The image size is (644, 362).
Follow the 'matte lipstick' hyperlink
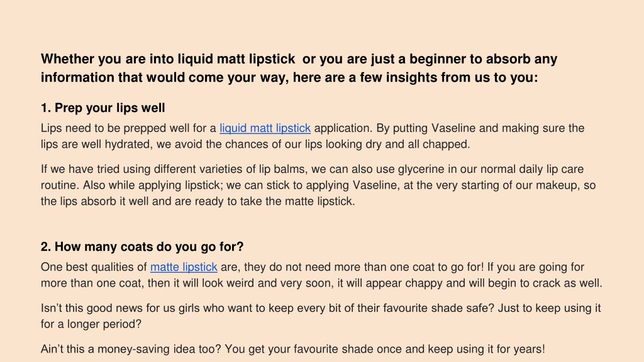click(x=184, y=267)
